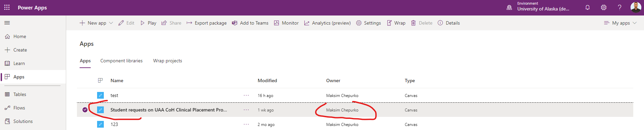644x130 pixels.
Task: Open Student requests on UAA CoH app
Action: 169,110
